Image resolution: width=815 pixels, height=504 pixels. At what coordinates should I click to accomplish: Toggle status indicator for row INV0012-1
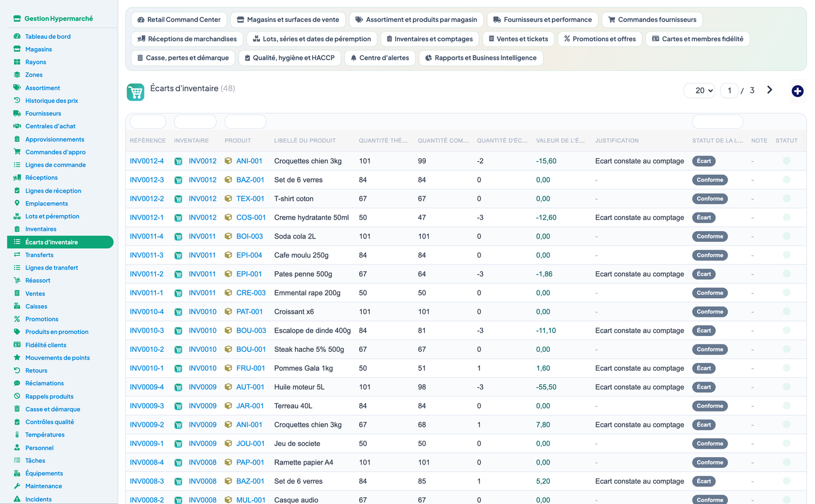[786, 218]
